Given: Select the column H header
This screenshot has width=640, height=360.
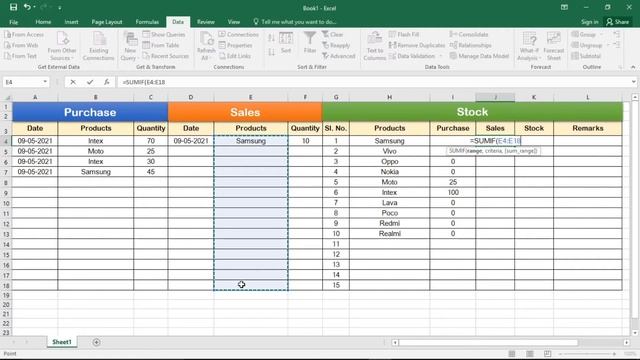Looking at the screenshot, I should tap(389, 97).
